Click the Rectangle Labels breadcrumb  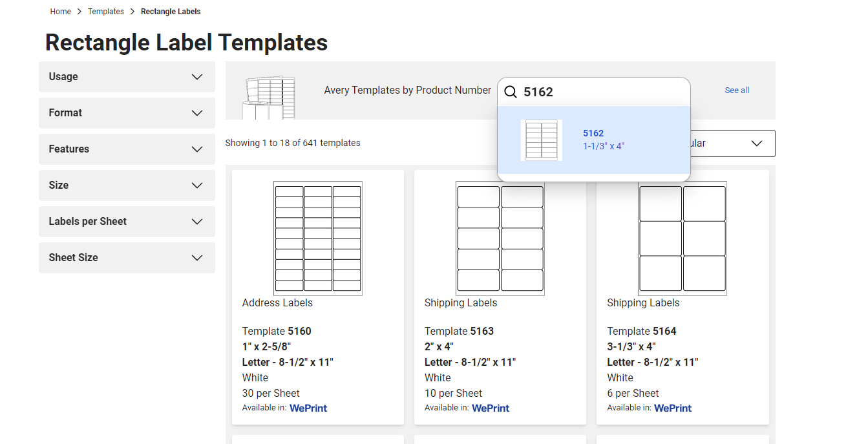pos(171,12)
